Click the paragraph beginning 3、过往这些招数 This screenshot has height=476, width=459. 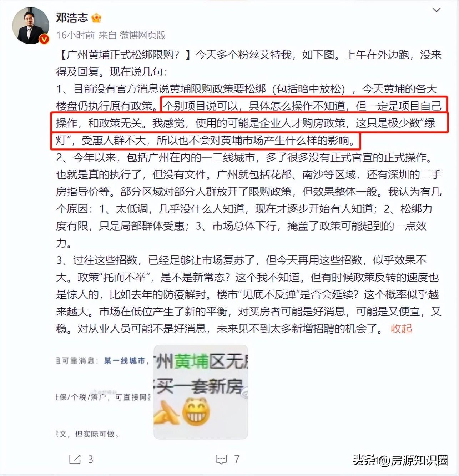(x=249, y=294)
